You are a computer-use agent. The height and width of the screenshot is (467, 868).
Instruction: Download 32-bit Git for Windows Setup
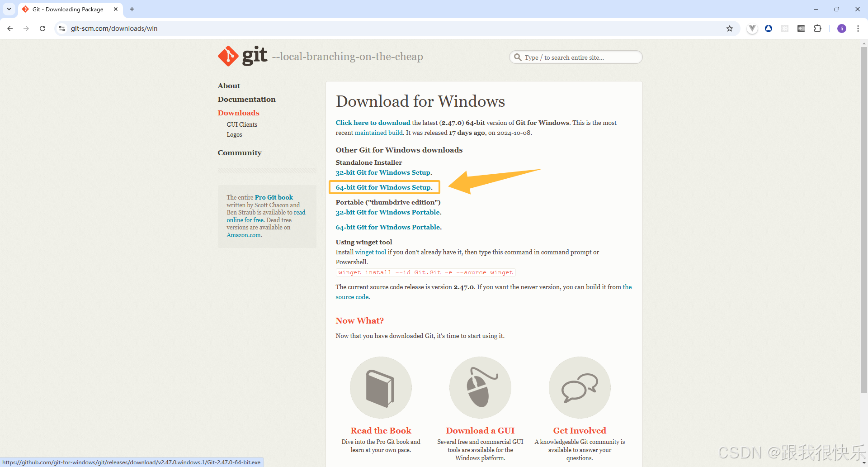(x=383, y=172)
